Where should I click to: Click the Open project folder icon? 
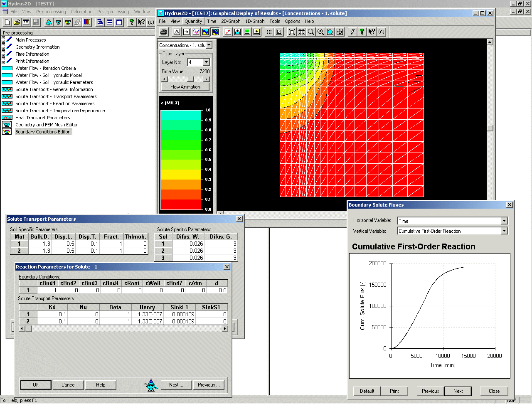point(17,22)
